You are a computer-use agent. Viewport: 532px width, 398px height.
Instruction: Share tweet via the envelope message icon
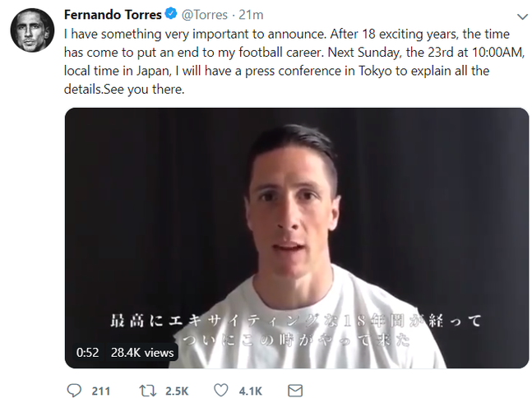pyautogui.click(x=295, y=391)
